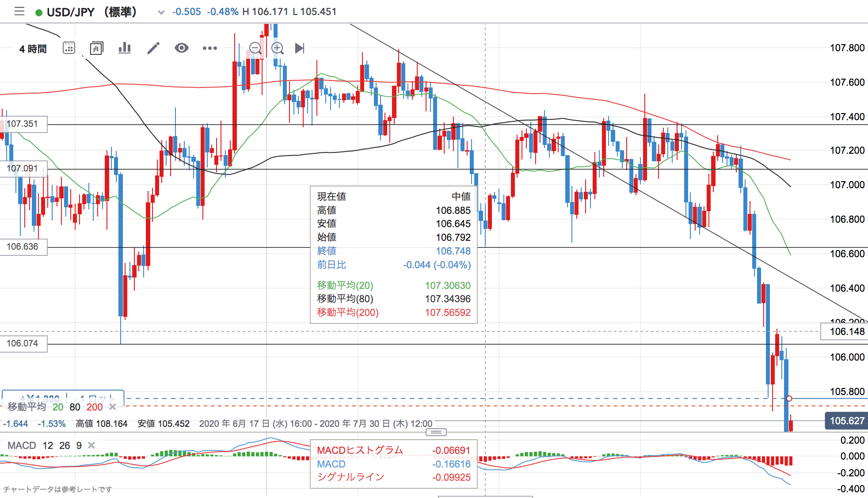Click the H 106.171 high value in header

coord(265,12)
